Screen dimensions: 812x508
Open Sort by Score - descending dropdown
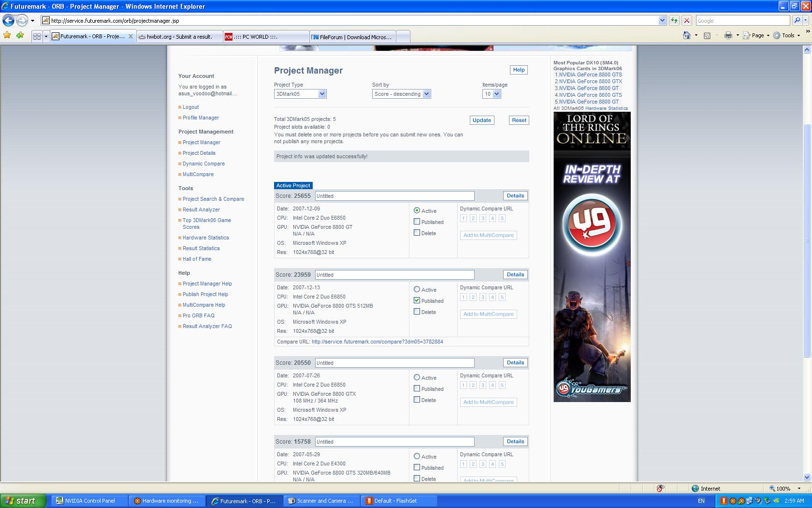(x=401, y=94)
